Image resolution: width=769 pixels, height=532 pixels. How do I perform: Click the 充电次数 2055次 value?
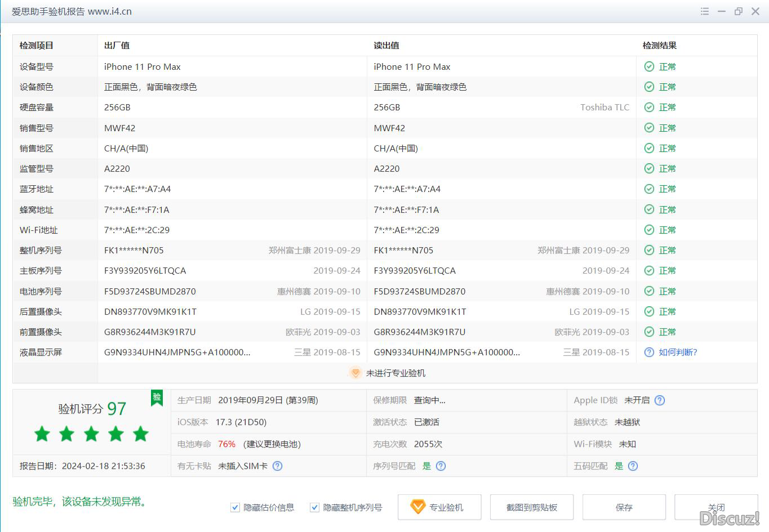coord(428,444)
